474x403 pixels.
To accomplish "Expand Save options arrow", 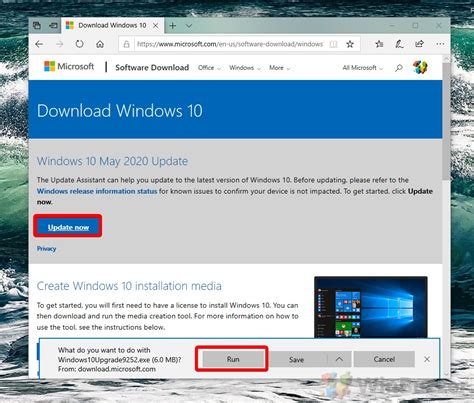I will (x=339, y=359).
